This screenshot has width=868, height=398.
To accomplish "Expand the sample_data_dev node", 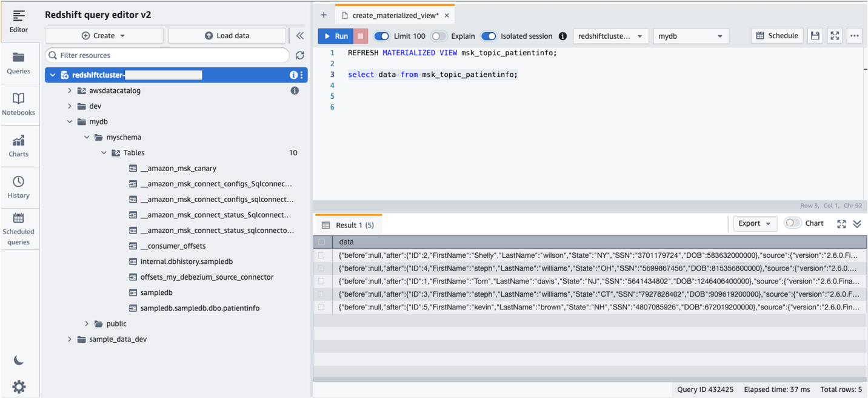I will [x=70, y=339].
